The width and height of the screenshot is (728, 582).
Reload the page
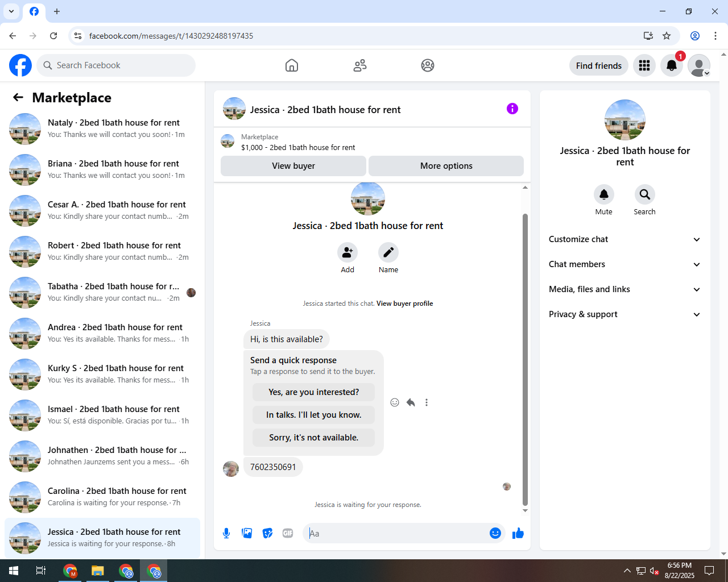coord(53,36)
